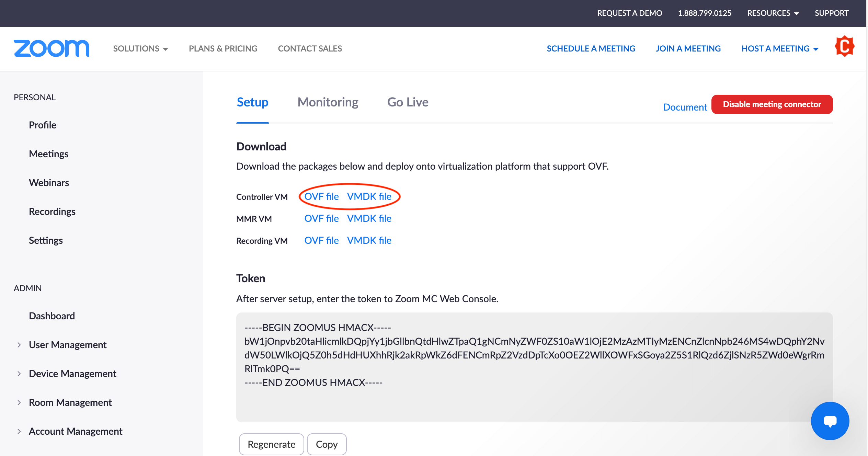The height and width of the screenshot is (456, 868).
Task: Open the chat help bubble
Action: (830, 421)
